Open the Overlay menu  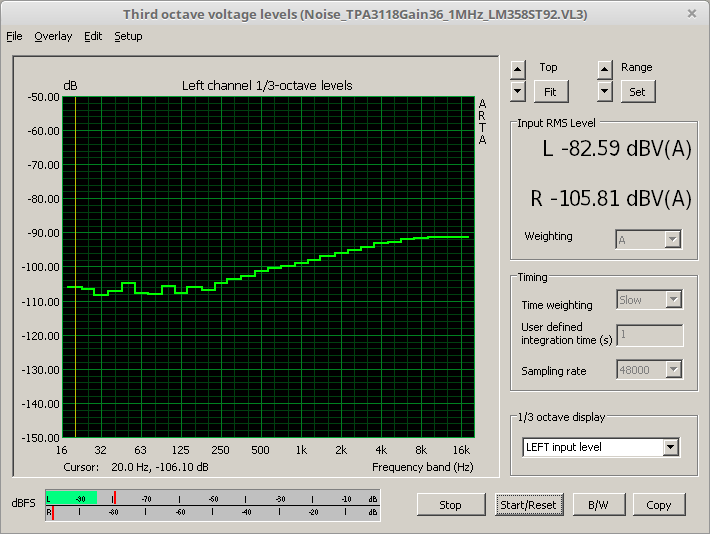(53, 36)
